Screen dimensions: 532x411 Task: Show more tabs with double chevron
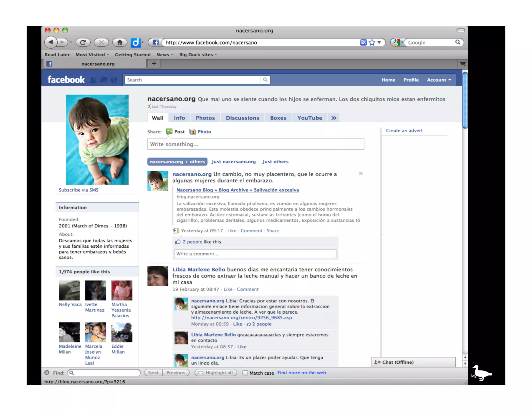(334, 118)
